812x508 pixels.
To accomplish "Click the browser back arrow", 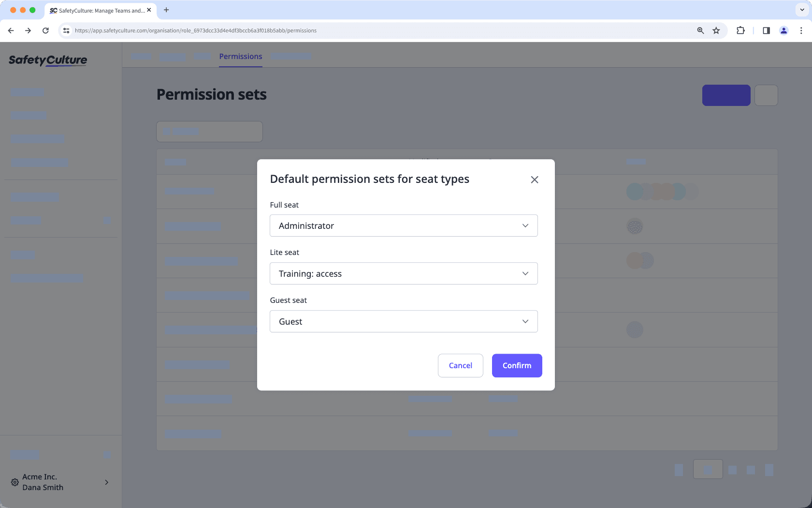I will [x=11, y=30].
